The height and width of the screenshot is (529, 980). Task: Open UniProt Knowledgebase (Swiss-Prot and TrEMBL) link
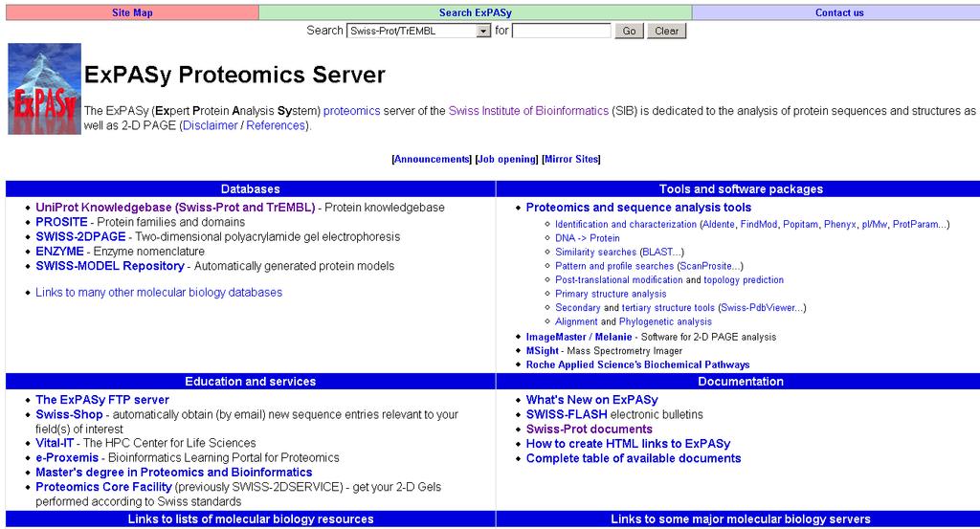[x=175, y=208]
